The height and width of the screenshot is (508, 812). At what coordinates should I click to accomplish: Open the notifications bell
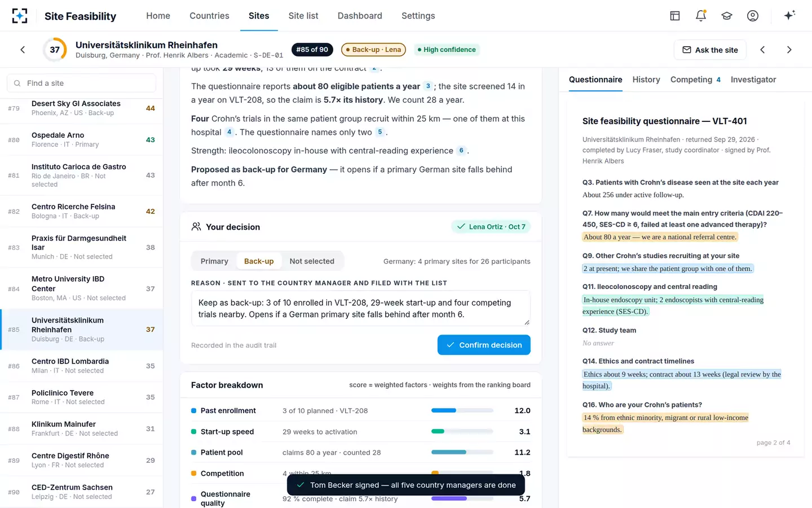(x=701, y=16)
